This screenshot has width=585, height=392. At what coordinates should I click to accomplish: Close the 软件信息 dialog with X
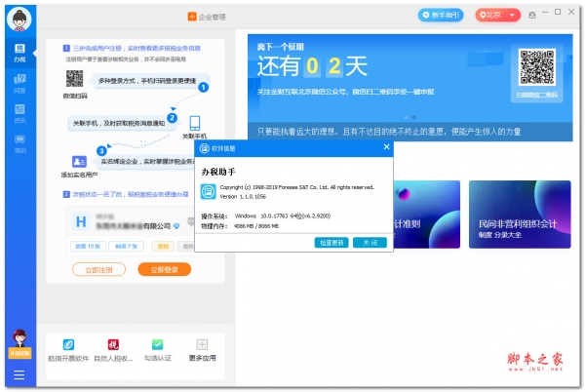[386, 147]
